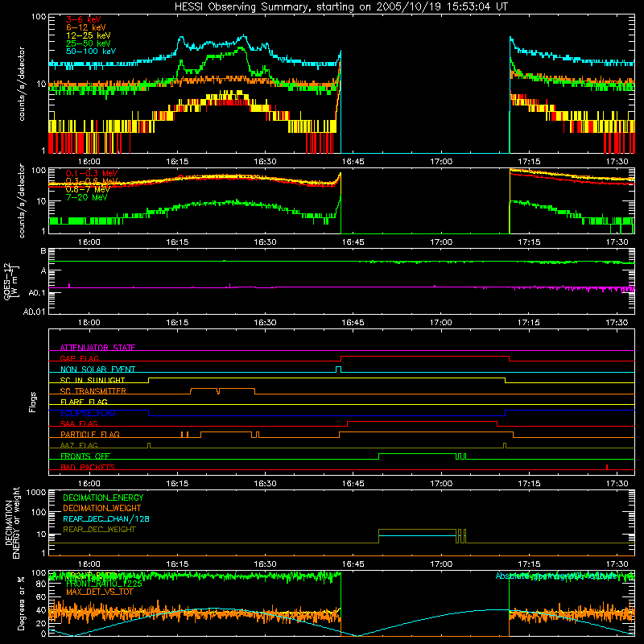
Task: Click the BAD_PACKETS flag label
Action: tap(88, 467)
